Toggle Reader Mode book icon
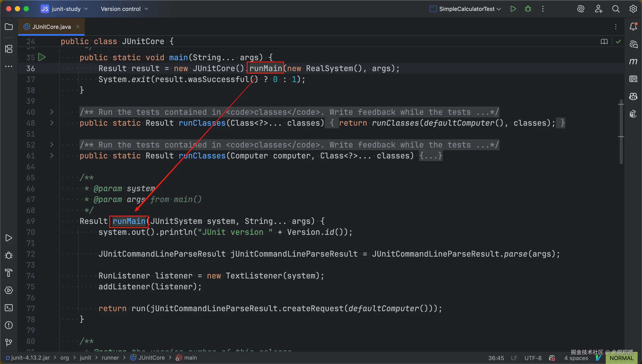 pyautogui.click(x=604, y=41)
